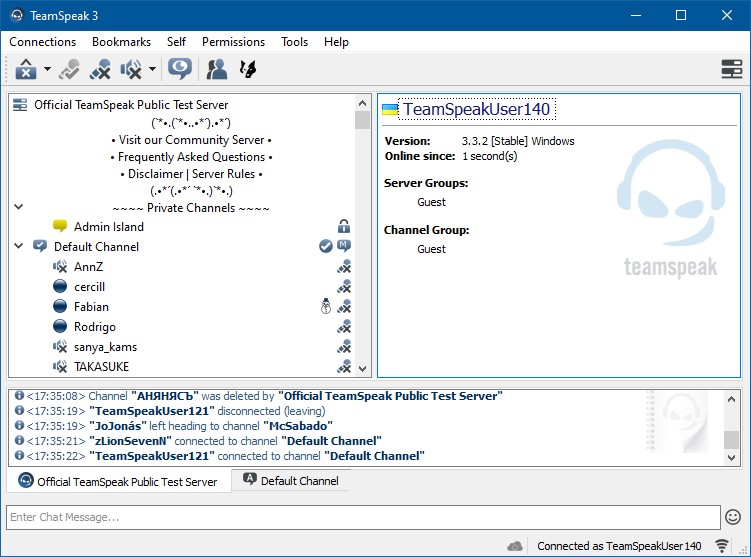Click Fabian's snowman badge icon

[326, 307]
